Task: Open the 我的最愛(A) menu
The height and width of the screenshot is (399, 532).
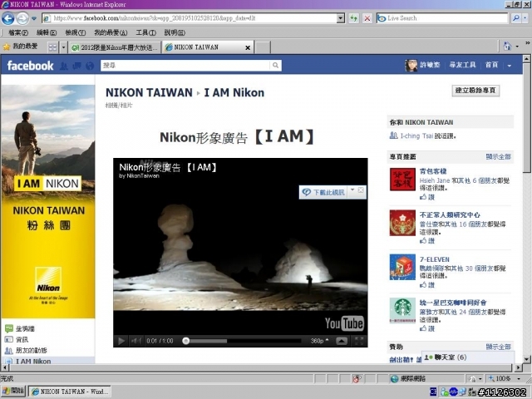Action: (x=111, y=32)
